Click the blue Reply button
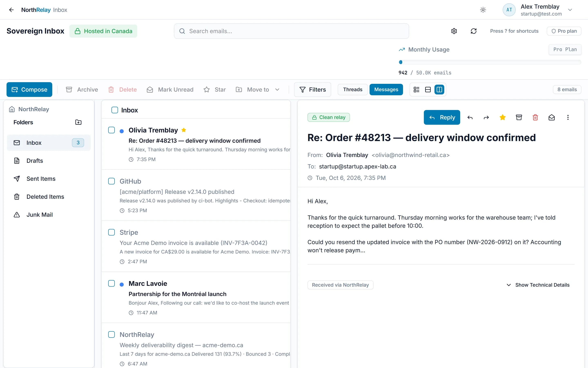This screenshot has width=588, height=368. click(442, 118)
